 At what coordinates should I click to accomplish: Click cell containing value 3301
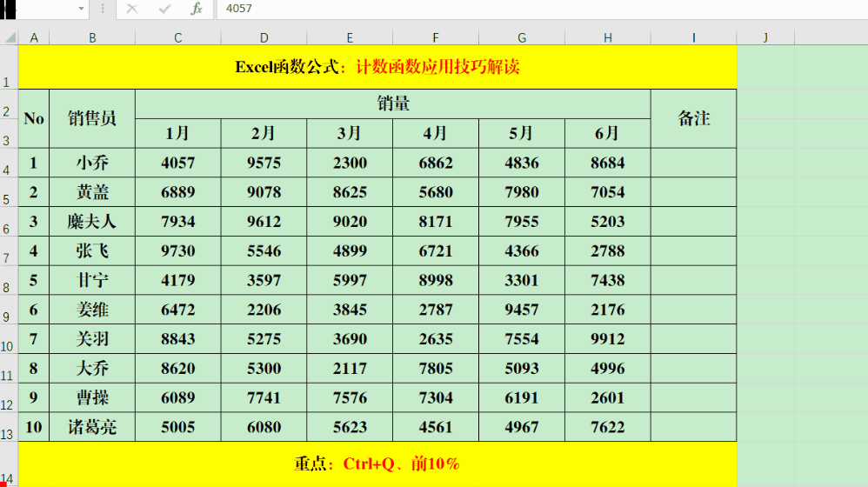click(x=522, y=280)
